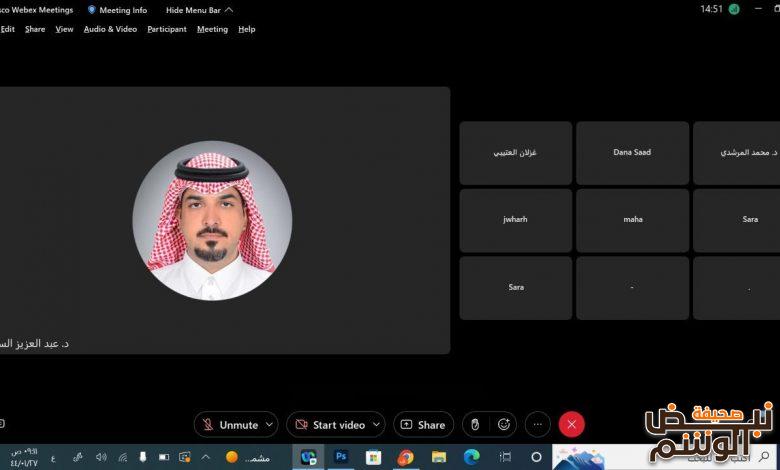The image size is (780, 470).
Task: Click the raise hand gesture icon
Action: click(x=476, y=424)
